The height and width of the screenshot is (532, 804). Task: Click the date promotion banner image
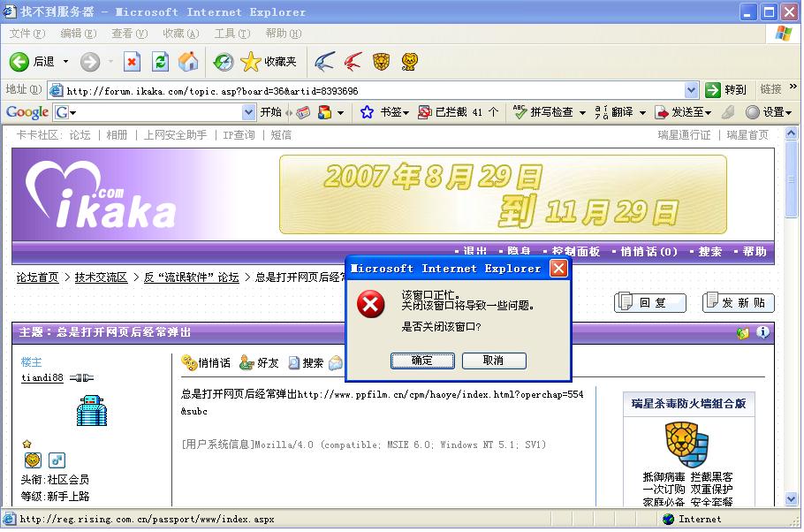(x=503, y=194)
